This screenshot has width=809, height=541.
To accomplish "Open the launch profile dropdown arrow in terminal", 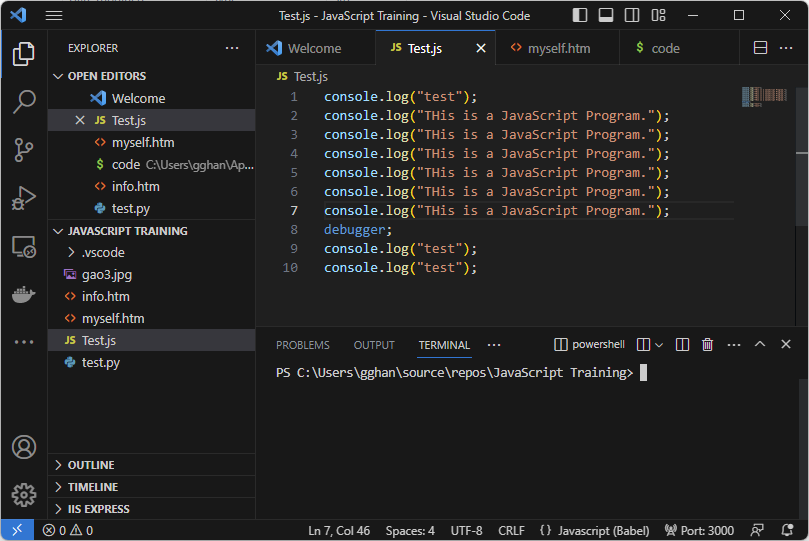I will coord(659,345).
